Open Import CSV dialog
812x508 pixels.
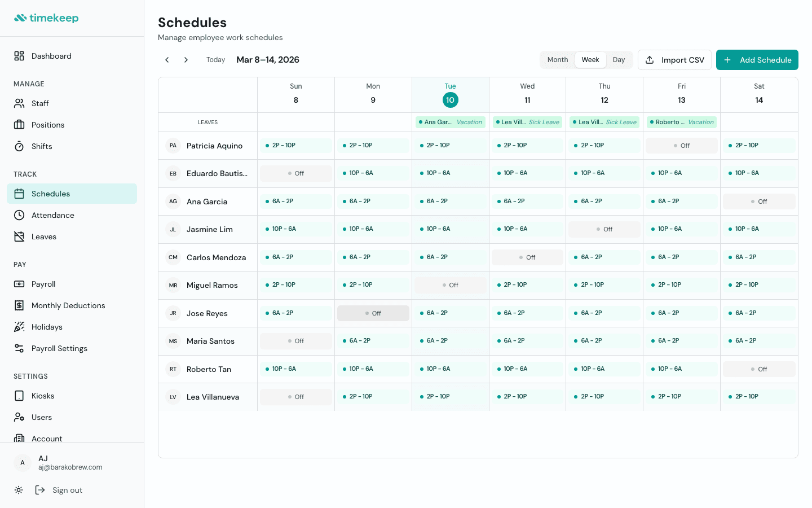pyautogui.click(x=674, y=59)
